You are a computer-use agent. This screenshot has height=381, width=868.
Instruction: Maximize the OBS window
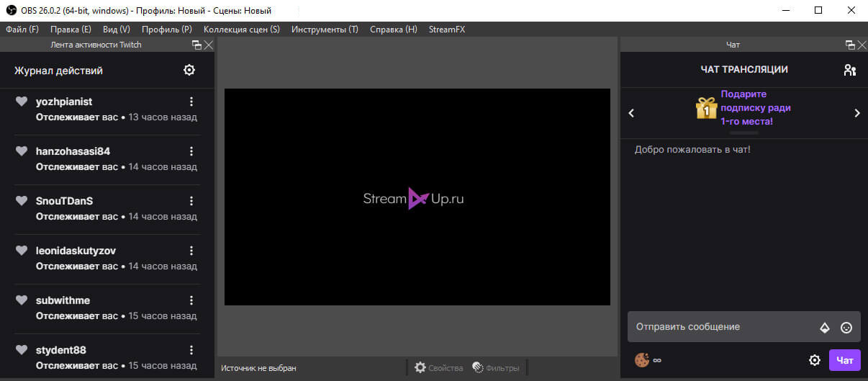[818, 10]
